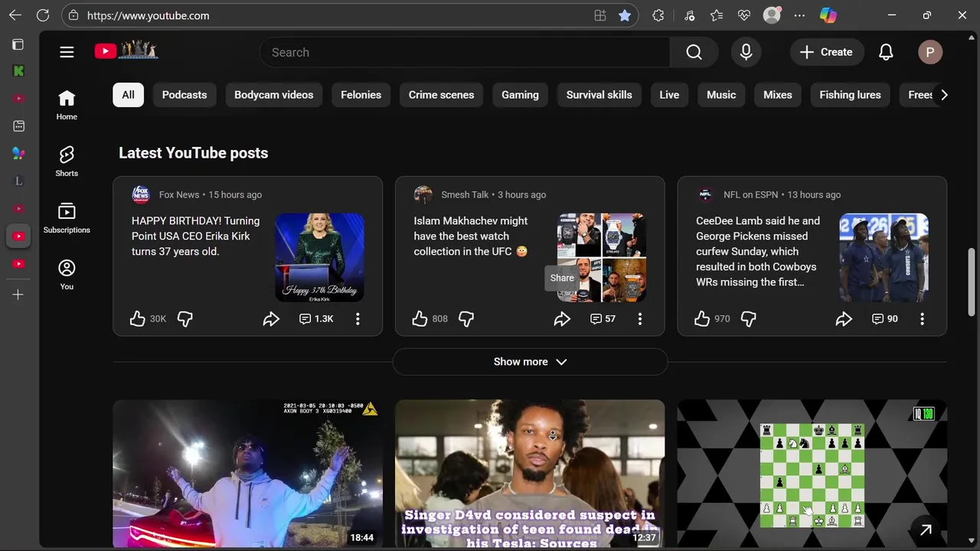Open comments on NFL on ESPN post
This screenshot has width=980, height=551.
(885, 318)
